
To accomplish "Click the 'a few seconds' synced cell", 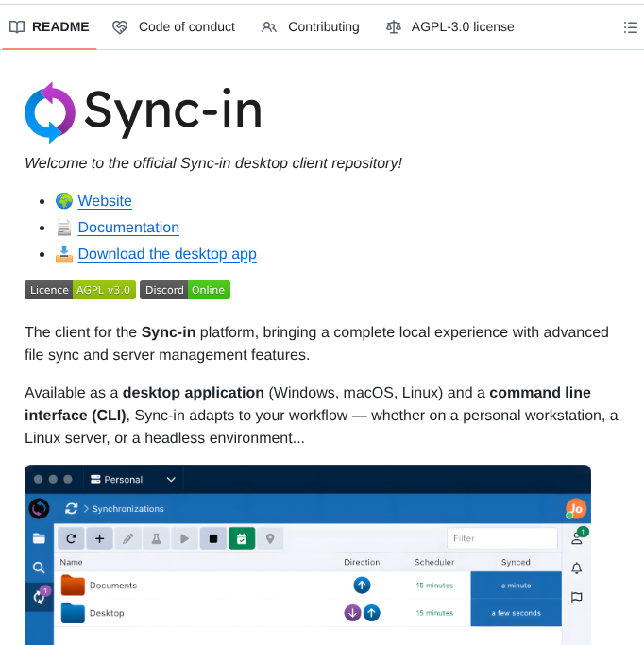I will tap(517, 613).
